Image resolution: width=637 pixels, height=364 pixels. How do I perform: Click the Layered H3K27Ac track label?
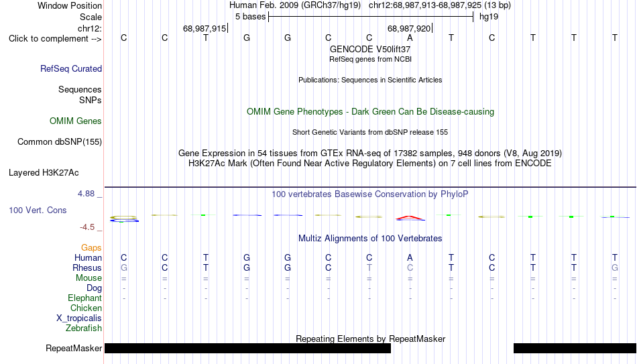44,173
